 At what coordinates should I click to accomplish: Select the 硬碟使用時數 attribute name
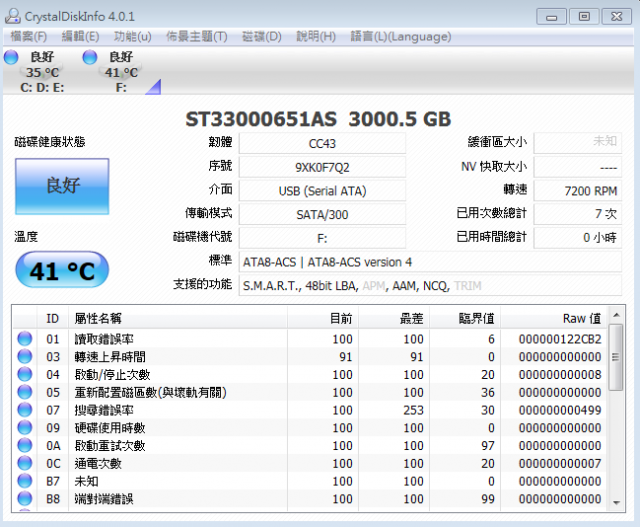110,428
